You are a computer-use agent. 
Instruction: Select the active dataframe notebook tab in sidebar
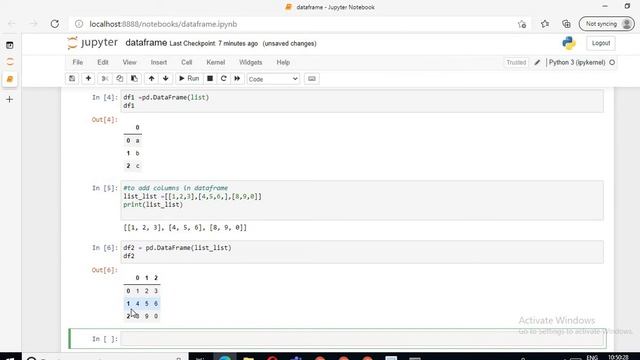pyautogui.click(x=10, y=79)
